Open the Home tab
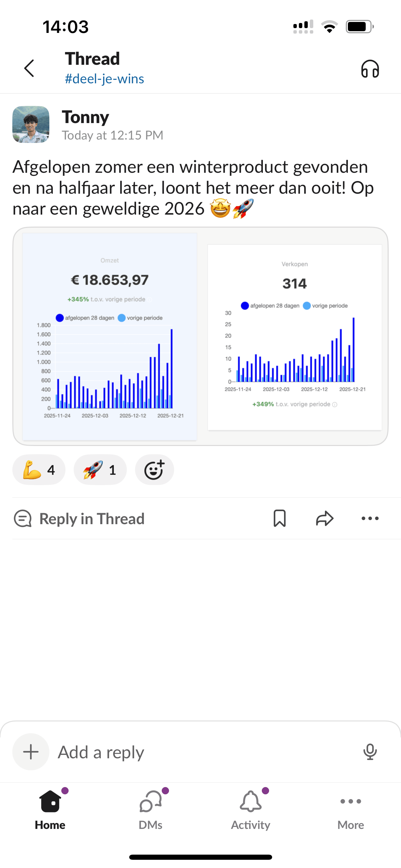Viewport: 401px width, 868px height. point(50,809)
